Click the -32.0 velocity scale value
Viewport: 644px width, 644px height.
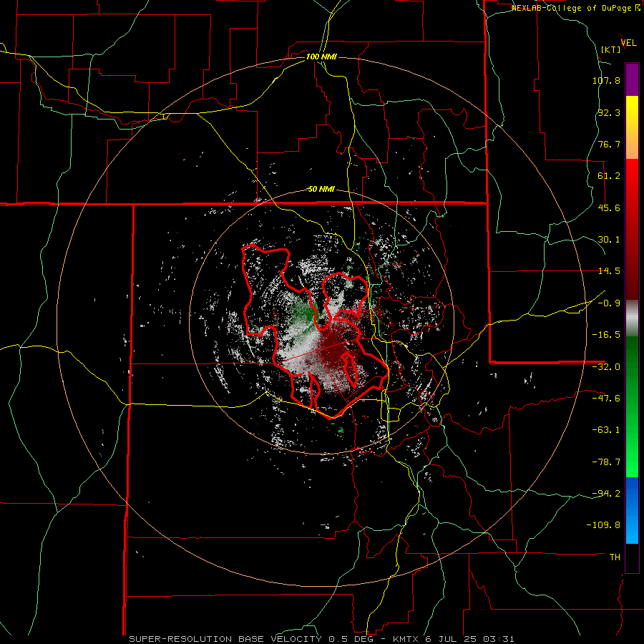606,367
